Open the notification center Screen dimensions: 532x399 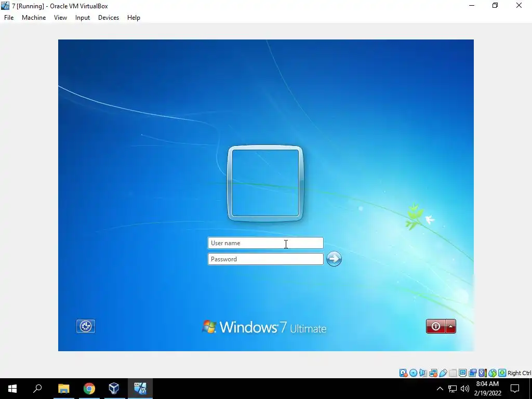(515, 389)
